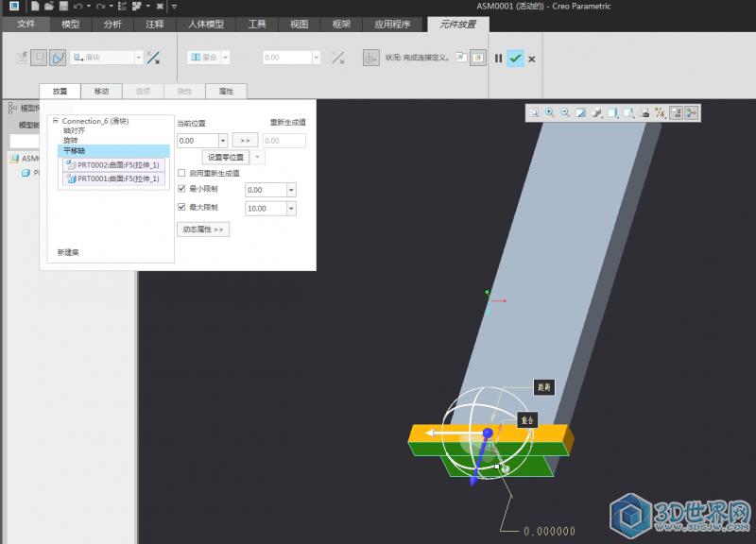Cancel component placement with the X button

(x=532, y=59)
